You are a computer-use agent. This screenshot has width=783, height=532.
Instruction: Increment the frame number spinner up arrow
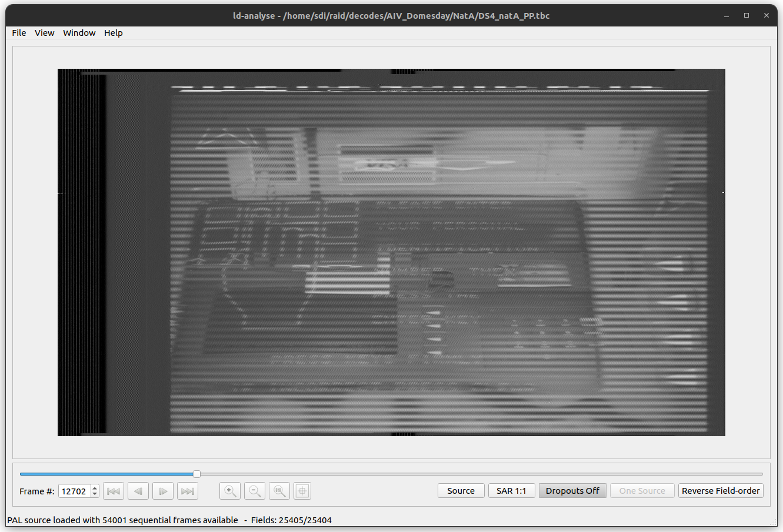click(95, 488)
